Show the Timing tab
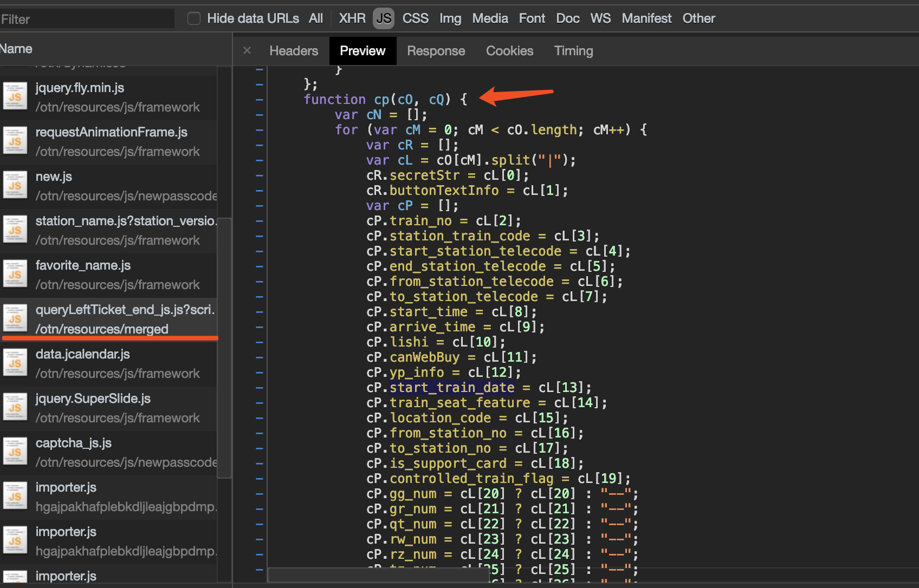Viewport: 919px width, 588px height. click(x=574, y=51)
